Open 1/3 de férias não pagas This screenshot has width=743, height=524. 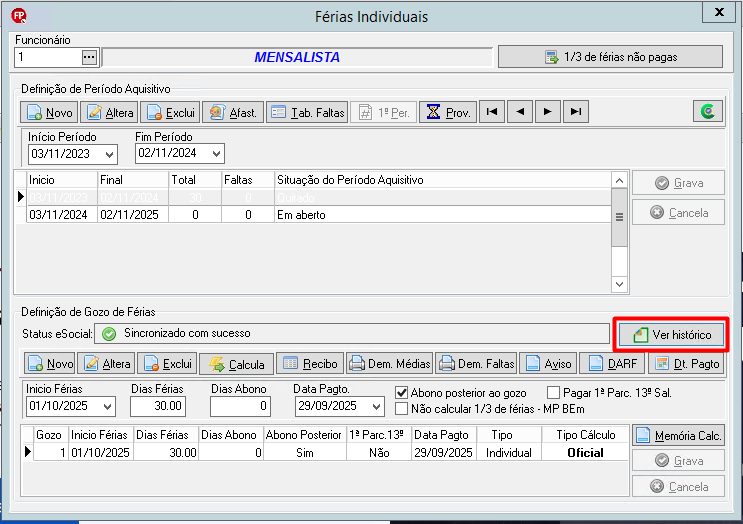tap(610, 57)
